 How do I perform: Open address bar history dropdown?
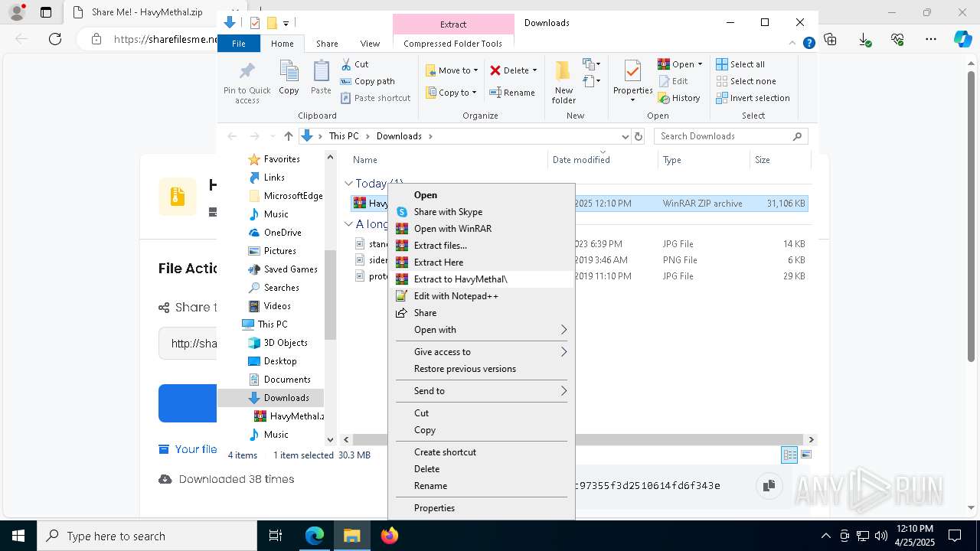(625, 136)
